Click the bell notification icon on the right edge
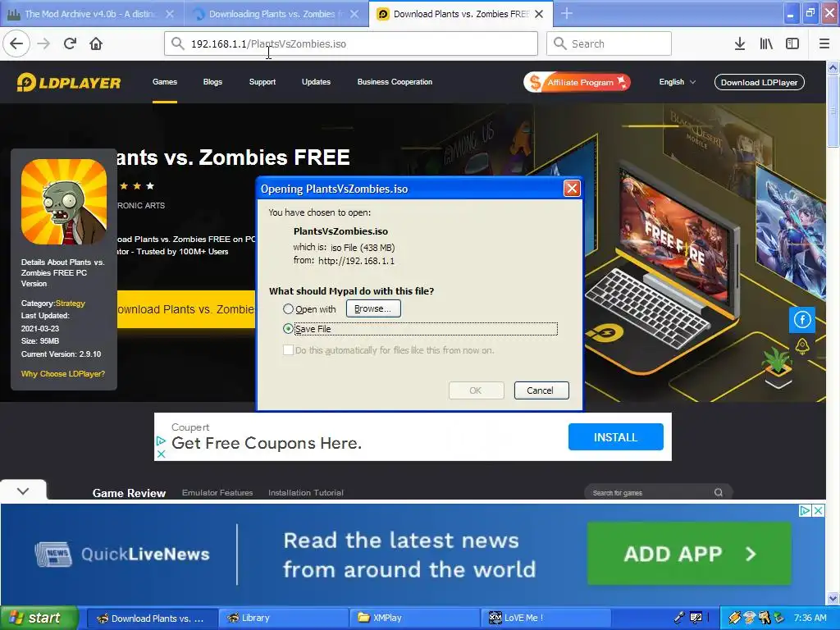840x630 pixels. click(x=802, y=346)
